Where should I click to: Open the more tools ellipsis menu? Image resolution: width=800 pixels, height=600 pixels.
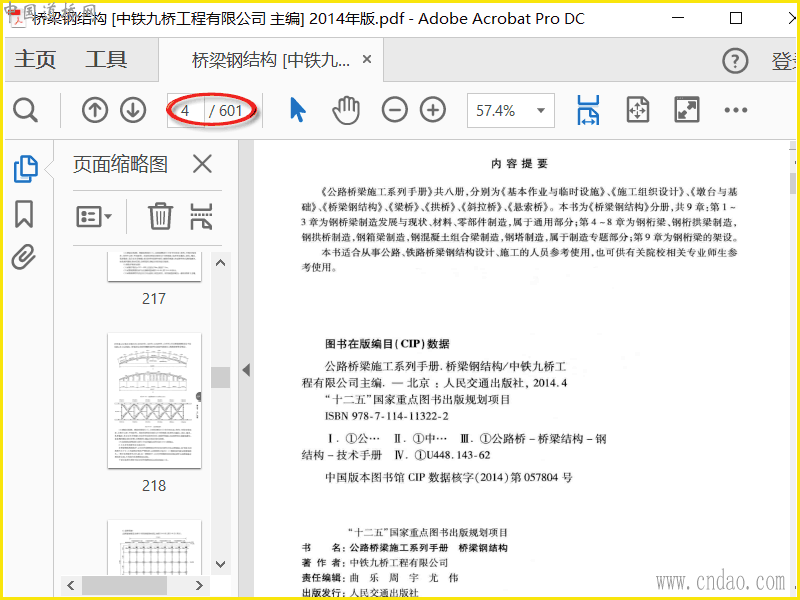point(736,110)
